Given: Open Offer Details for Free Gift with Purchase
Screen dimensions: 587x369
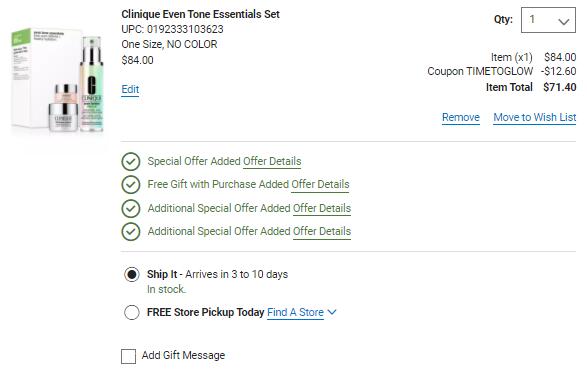Looking at the screenshot, I should pos(320,184).
